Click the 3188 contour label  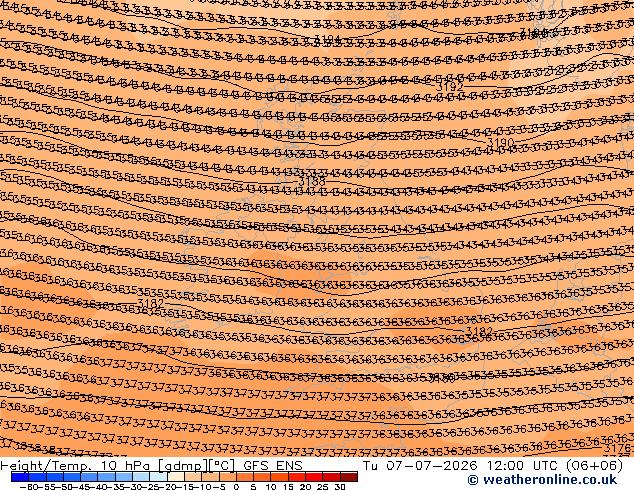312,181
